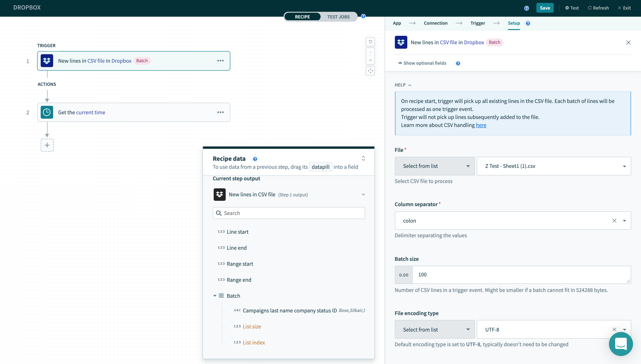The height and width of the screenshot is (364, 641).
Task: Add a new step with plus icon
Action: pyautogui.click(x=47, y=145)
